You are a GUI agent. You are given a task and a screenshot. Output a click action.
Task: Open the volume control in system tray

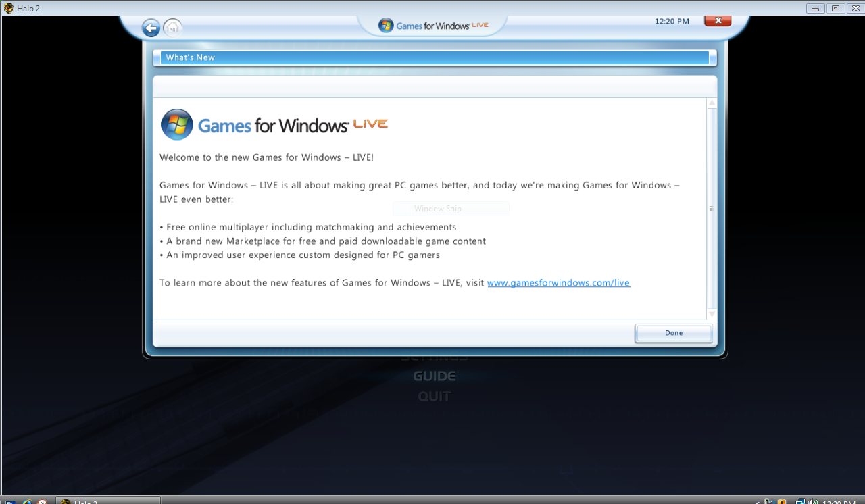810,500
